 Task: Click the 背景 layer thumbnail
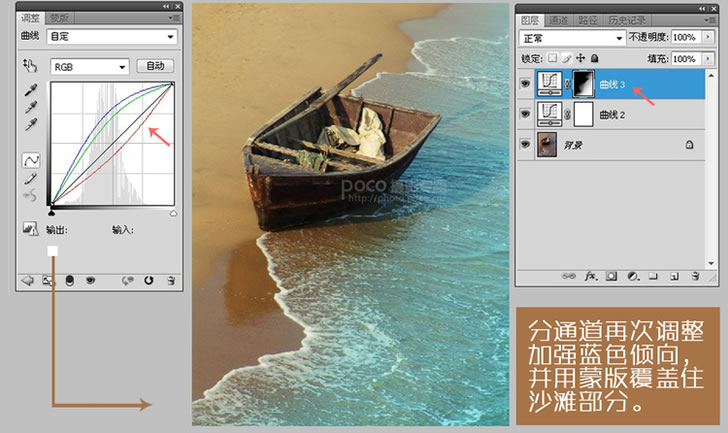pos(547,144)
